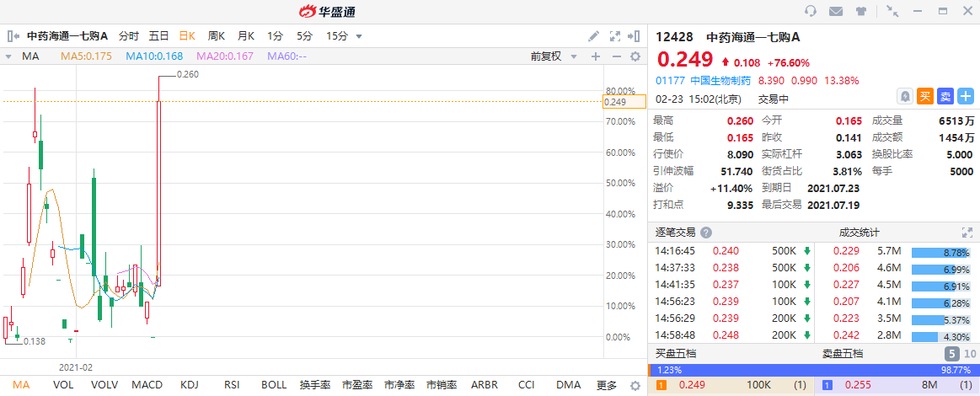Switch order book depth to 5 levels

click(x=951, y=354)
